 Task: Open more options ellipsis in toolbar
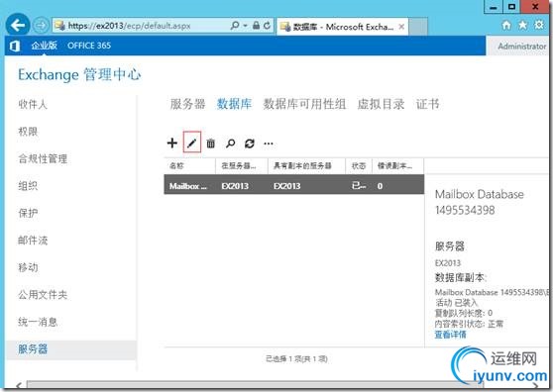click(x=269, y=144)
